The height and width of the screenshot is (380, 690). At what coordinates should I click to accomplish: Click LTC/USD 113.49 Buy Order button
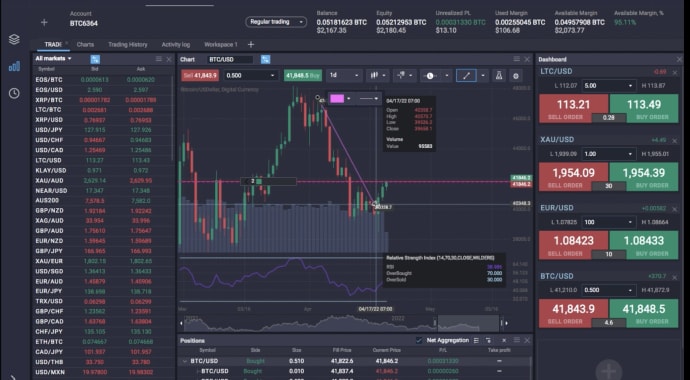[644, 109]
